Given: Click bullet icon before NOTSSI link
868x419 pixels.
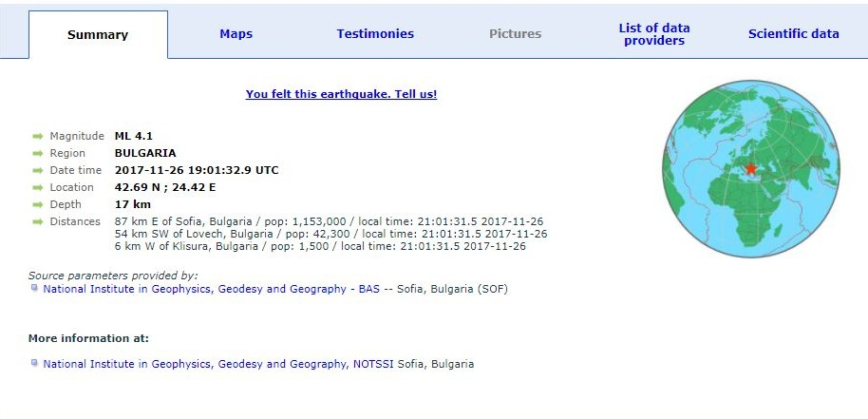Looking at the screenshot, I should [x=34, y=363].
